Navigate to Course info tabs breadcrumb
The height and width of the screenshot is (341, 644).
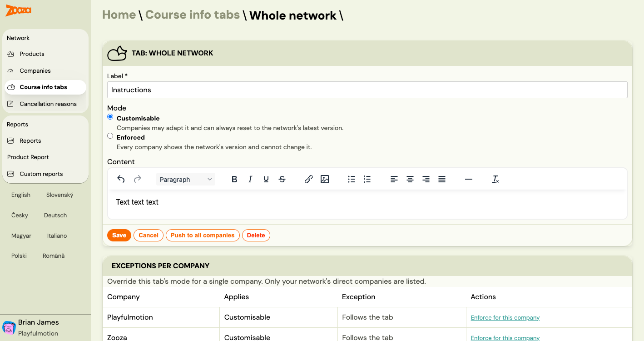tap(193, 15)
